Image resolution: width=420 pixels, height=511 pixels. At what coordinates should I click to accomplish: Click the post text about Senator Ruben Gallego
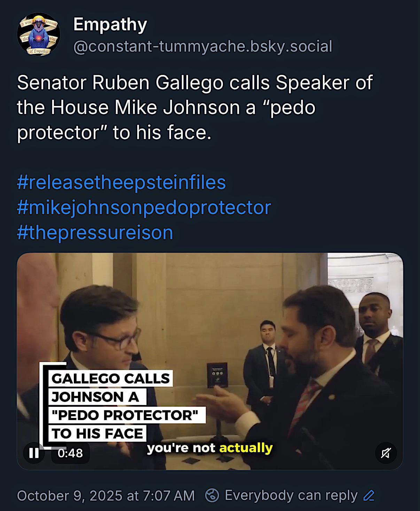[x=194, y=107]
